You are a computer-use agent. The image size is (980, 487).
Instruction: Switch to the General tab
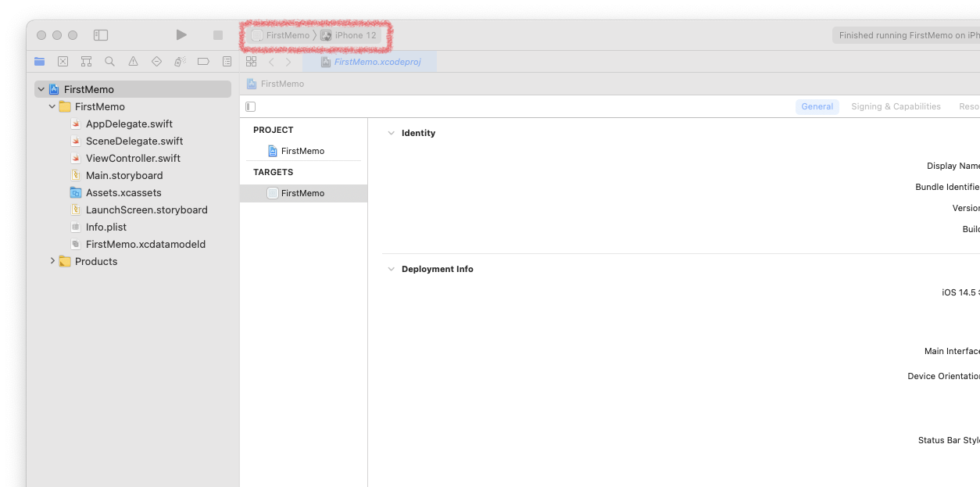click(x=817, y=106)
